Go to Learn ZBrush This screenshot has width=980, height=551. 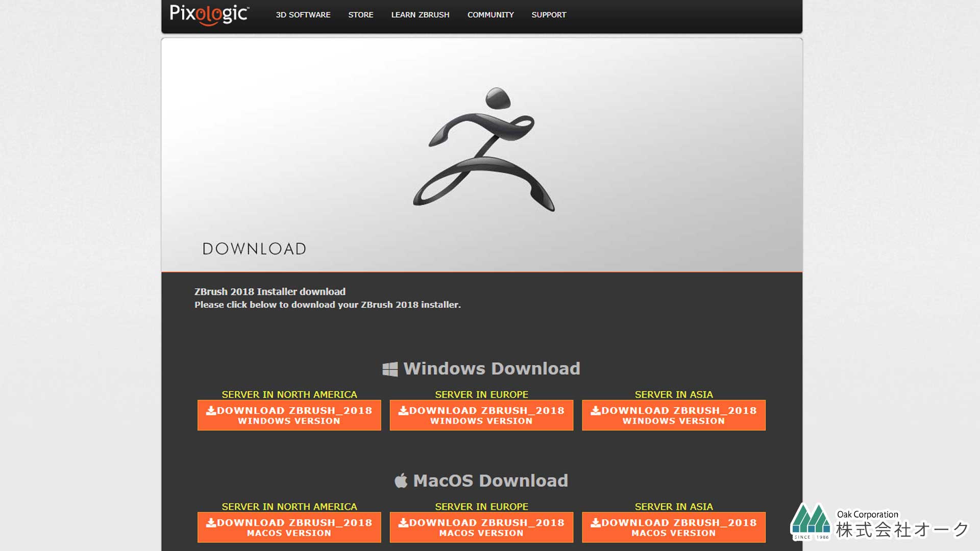pyautogui.click(x=420, y=15)
